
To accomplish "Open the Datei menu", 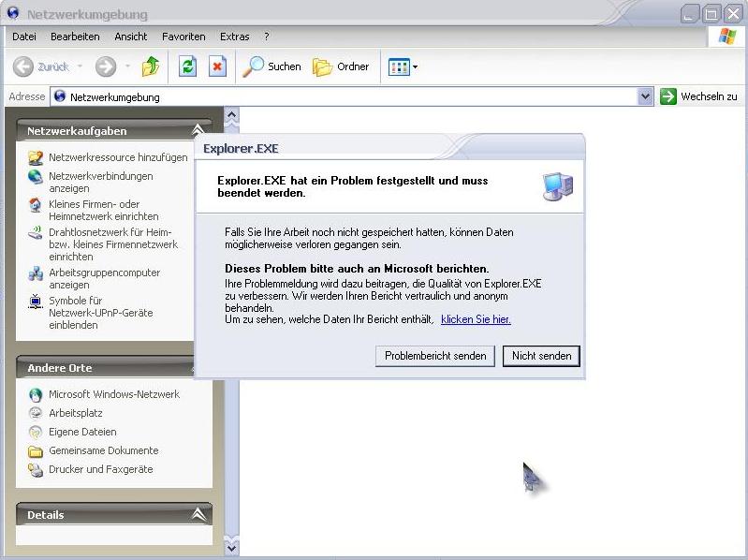I will tap(24, 37).
